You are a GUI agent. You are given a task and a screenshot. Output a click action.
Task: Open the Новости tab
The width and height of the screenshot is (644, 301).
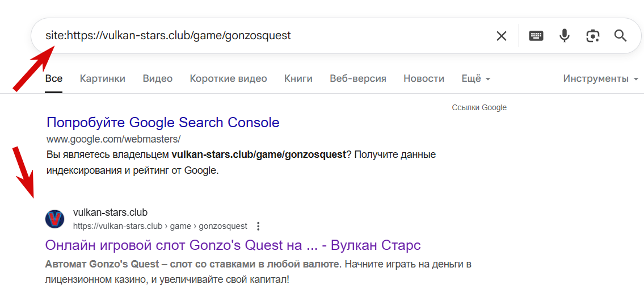pos(424,78)
